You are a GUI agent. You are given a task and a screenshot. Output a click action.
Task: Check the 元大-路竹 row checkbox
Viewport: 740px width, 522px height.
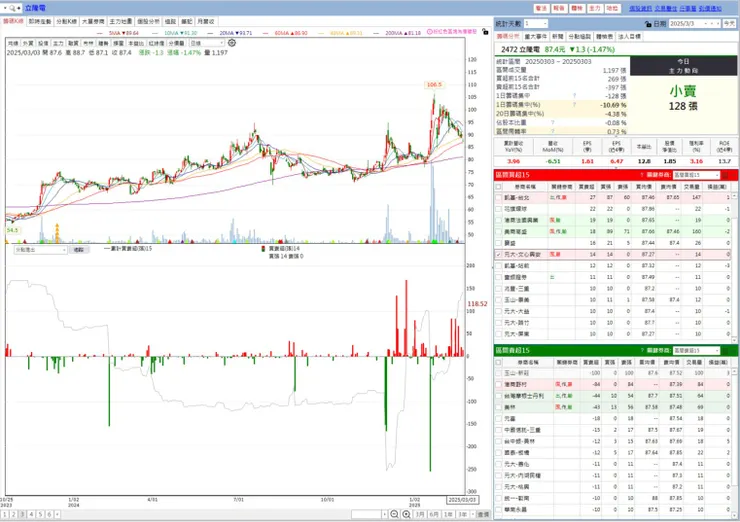499,323
